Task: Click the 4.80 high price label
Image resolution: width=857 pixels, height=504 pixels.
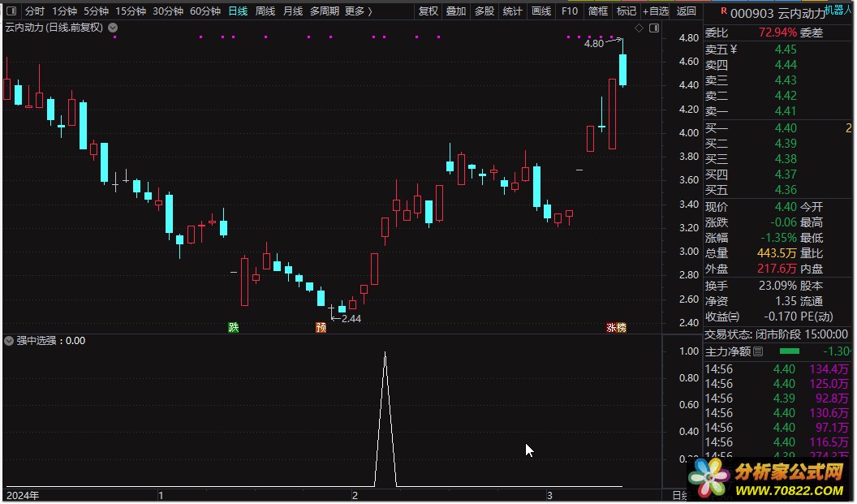Action: point(593,43)
